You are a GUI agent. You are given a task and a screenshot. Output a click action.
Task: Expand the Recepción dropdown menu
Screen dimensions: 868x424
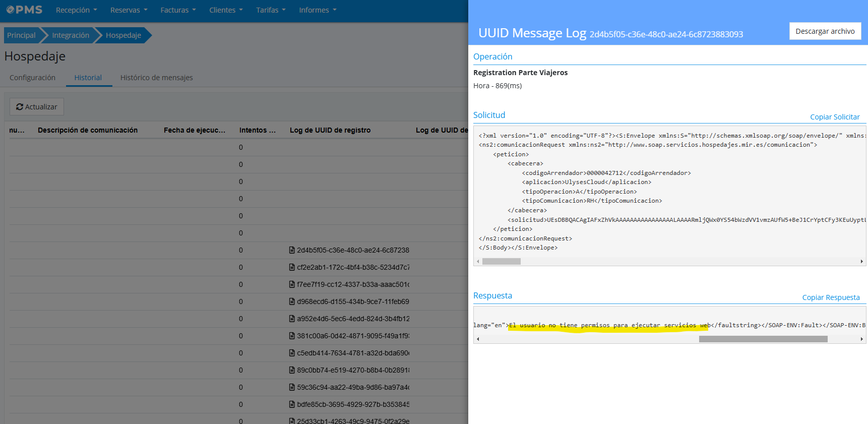coord(76,10)
